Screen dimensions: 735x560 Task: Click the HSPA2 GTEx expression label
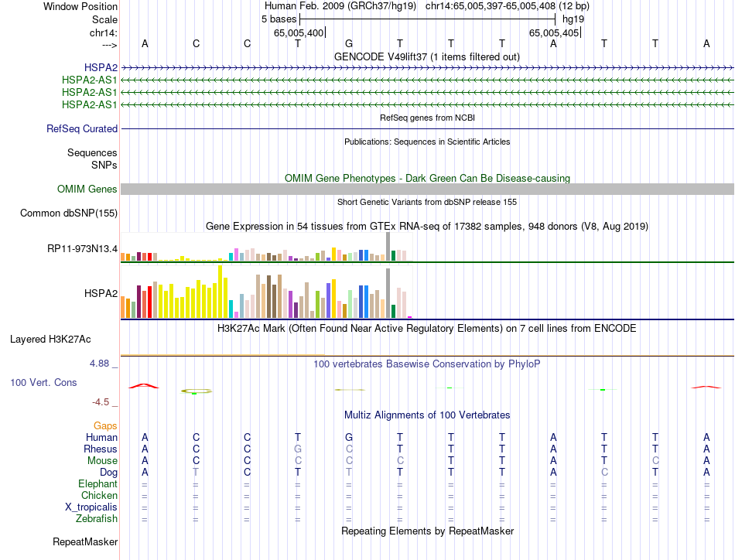pos(101,293)
